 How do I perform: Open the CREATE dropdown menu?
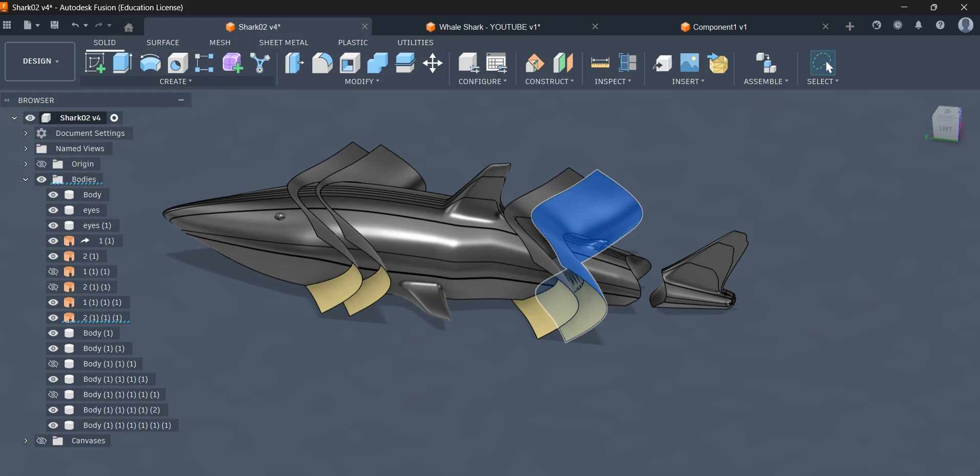click(x=176, y=81)
